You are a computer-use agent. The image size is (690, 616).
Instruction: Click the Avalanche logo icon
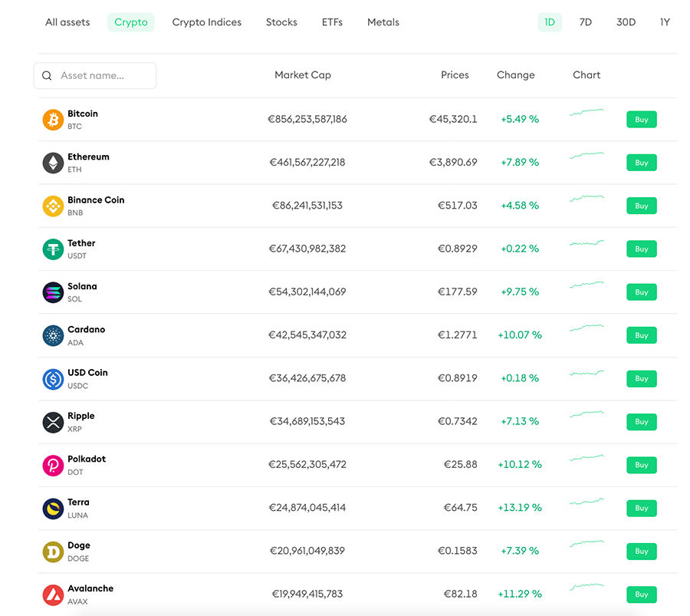tap(53, 595)
